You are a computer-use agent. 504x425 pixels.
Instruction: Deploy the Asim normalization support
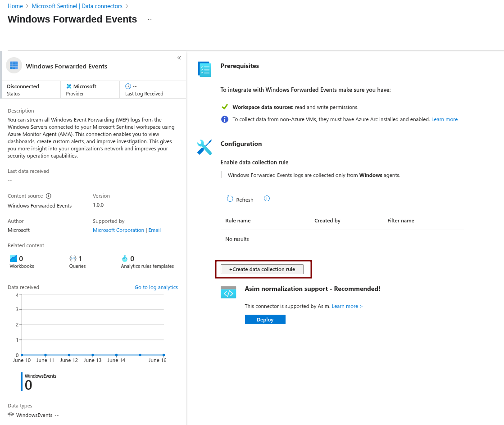point(265,320)
